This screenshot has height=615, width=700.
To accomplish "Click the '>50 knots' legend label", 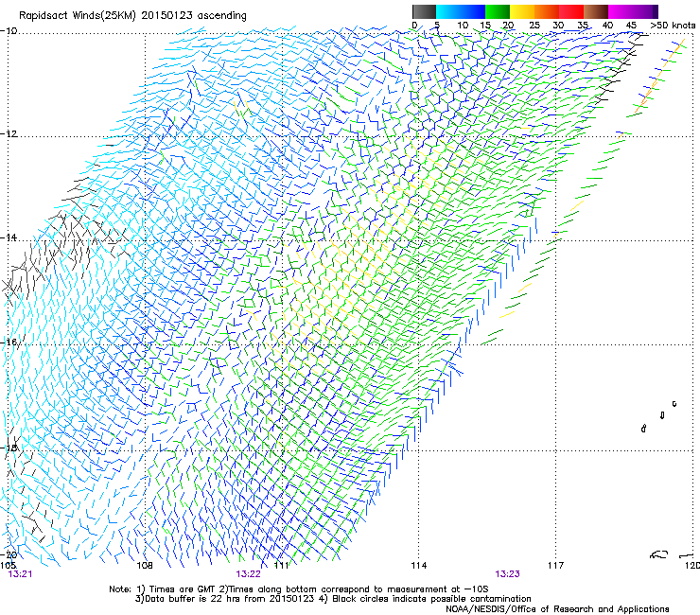I will click(x=673, y=26).
